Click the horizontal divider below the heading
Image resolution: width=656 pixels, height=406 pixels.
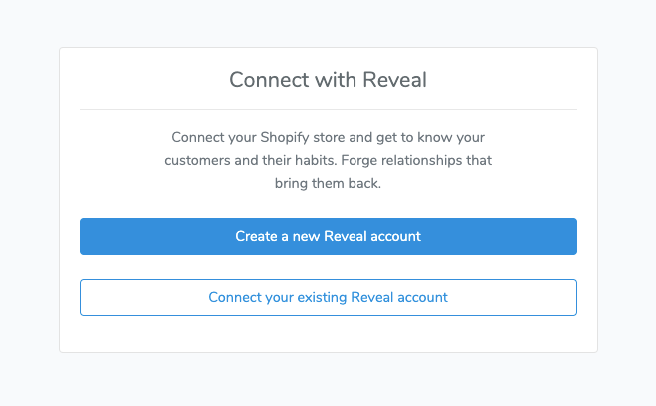(x=328, y=109)
